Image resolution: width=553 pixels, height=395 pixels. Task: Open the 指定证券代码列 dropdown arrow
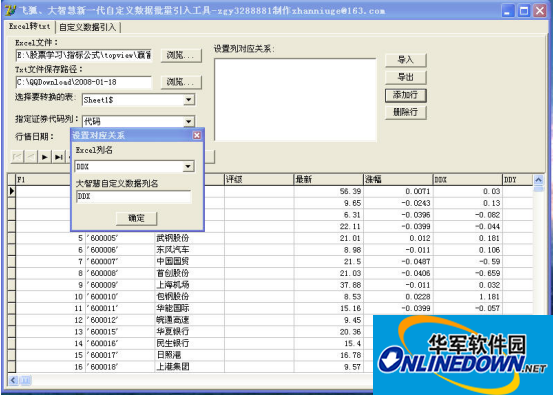[189, 121]
